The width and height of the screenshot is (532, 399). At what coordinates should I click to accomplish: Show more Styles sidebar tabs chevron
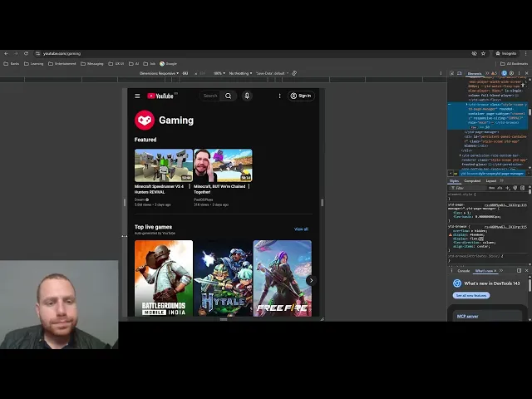click(501, 181)
